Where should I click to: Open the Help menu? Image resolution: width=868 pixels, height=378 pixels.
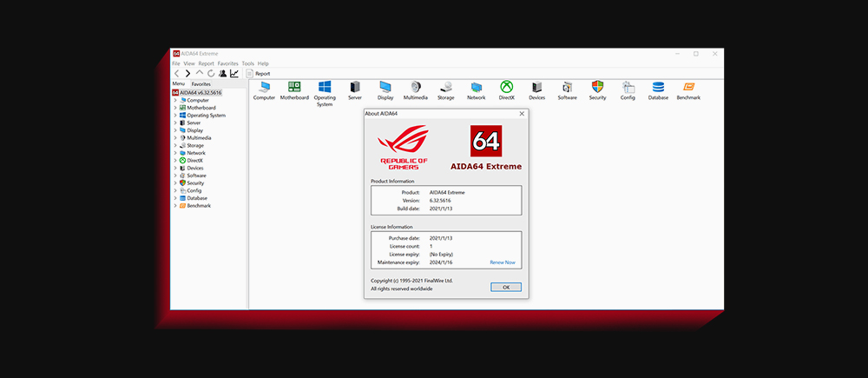click(263, 63)
